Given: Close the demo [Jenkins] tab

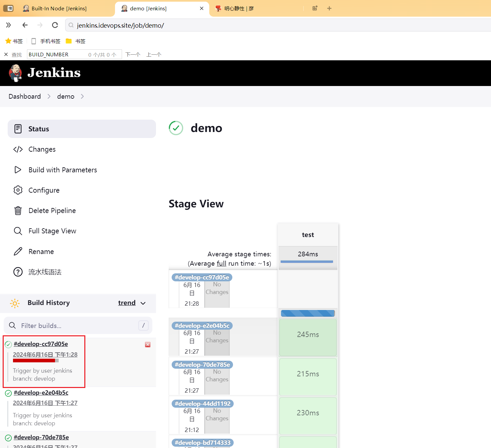Looking at the screenshot, I should [202, 8].
